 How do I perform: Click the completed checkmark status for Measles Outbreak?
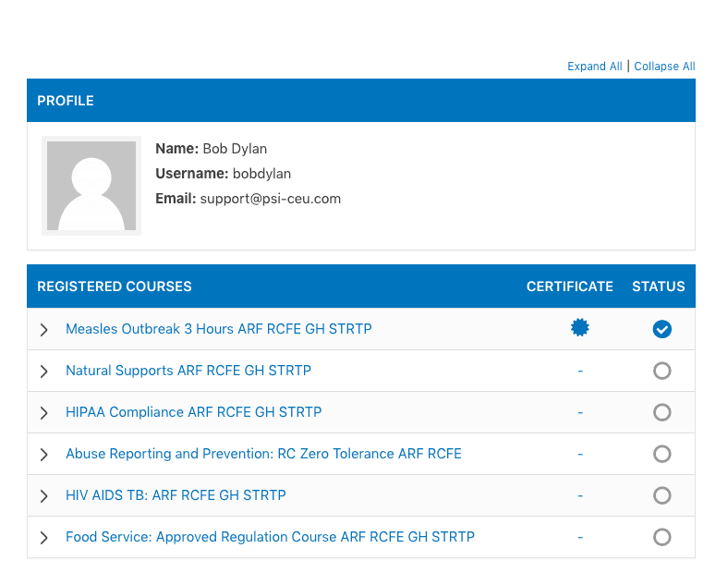(661, 329)
